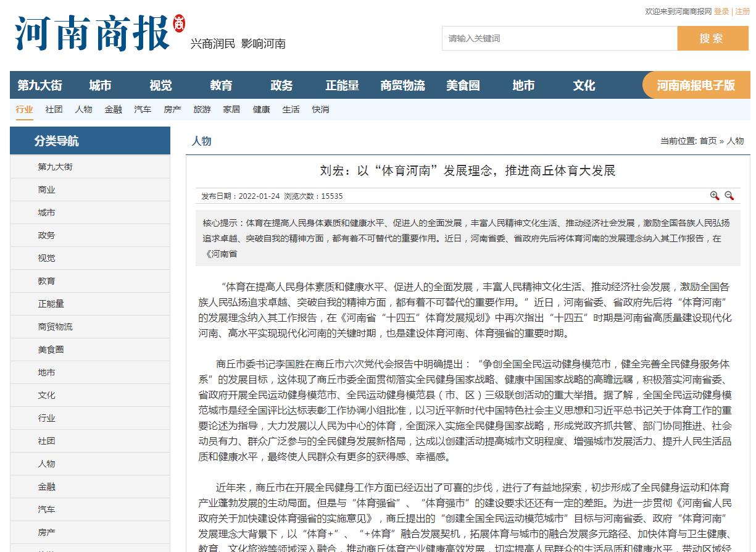Image resolution: width=756 pixels, height=552 pixels.
Task: Select 健康 sub-navigation tab
Action: tap(262, 109)
